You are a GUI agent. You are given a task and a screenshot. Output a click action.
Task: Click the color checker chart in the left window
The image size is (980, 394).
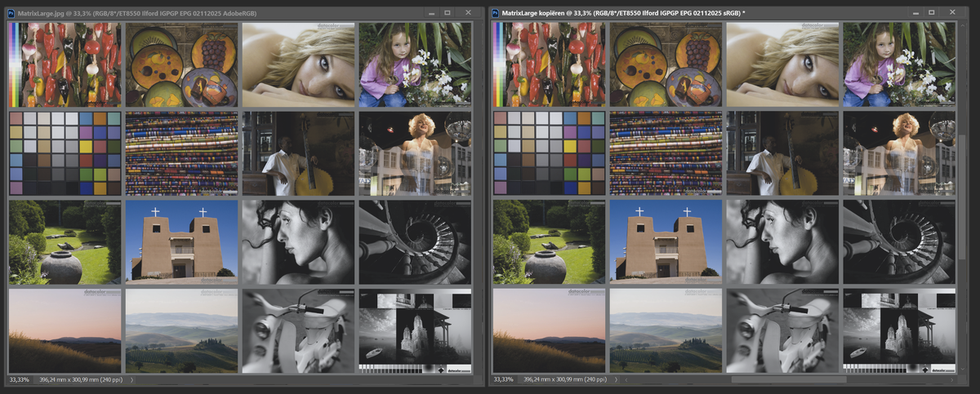[x=65, y=153]
